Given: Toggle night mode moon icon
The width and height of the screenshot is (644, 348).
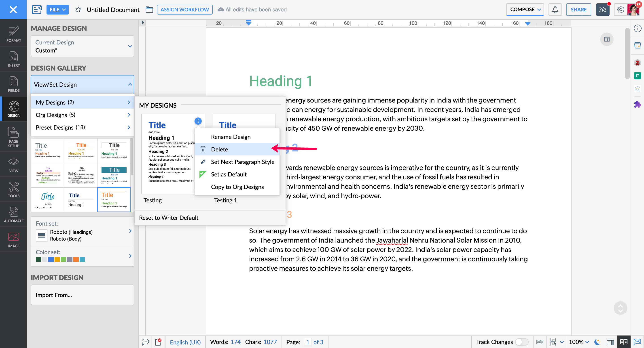Looking at the screenshot, I should 597,342.
